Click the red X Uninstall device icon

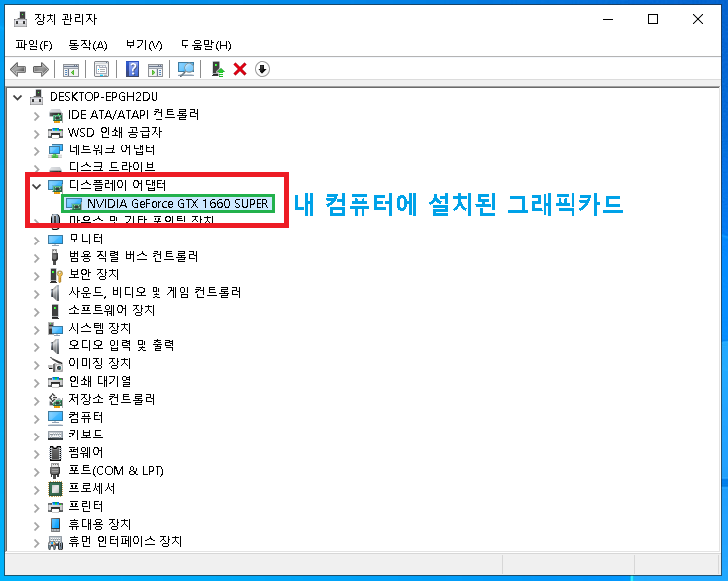pyautogui.click(x=240, y=69)
